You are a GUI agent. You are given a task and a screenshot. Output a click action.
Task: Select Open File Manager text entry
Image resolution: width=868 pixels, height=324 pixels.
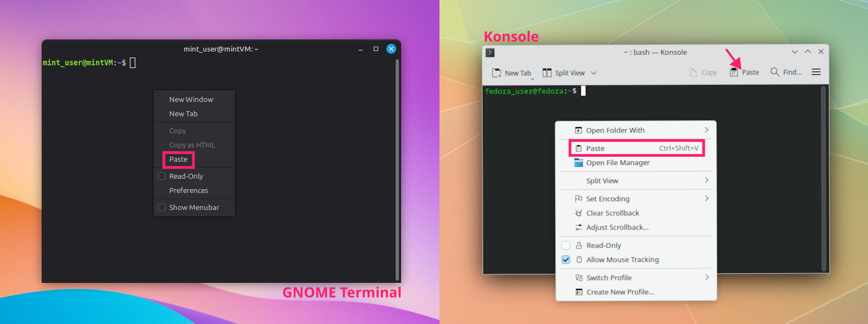click(x=618, y=163)
